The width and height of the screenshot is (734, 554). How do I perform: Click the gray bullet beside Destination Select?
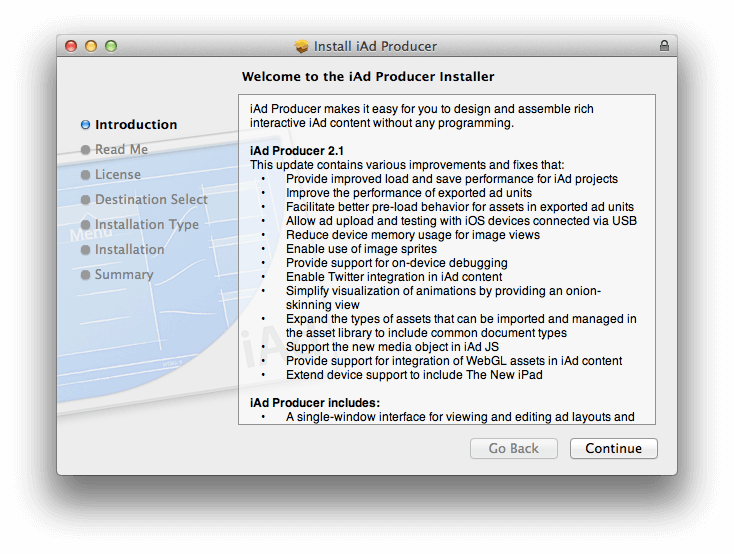(85, 199)
